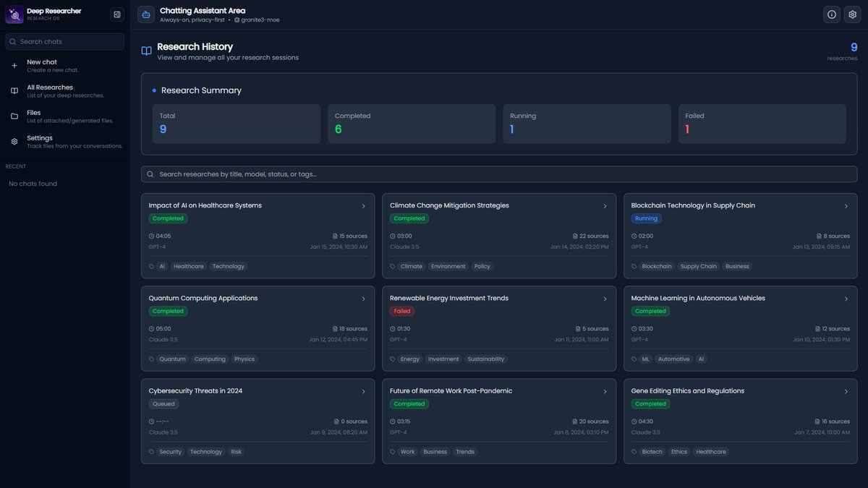Viewport: 868px width, 488px height.
Task: Click sources document icon on Future of Remote Work card
Action: (x=576, y=421)
